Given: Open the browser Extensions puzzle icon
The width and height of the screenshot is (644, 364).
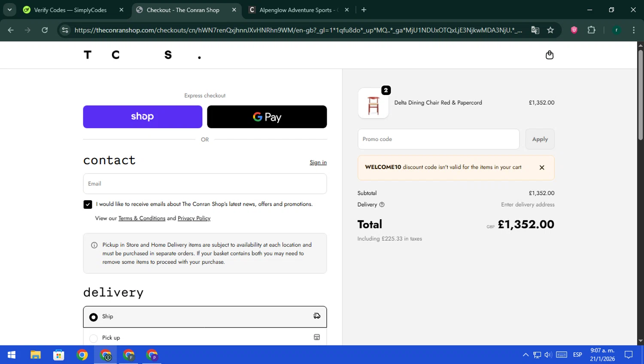Looking at the screenshot, I should [x=591, y=30].
